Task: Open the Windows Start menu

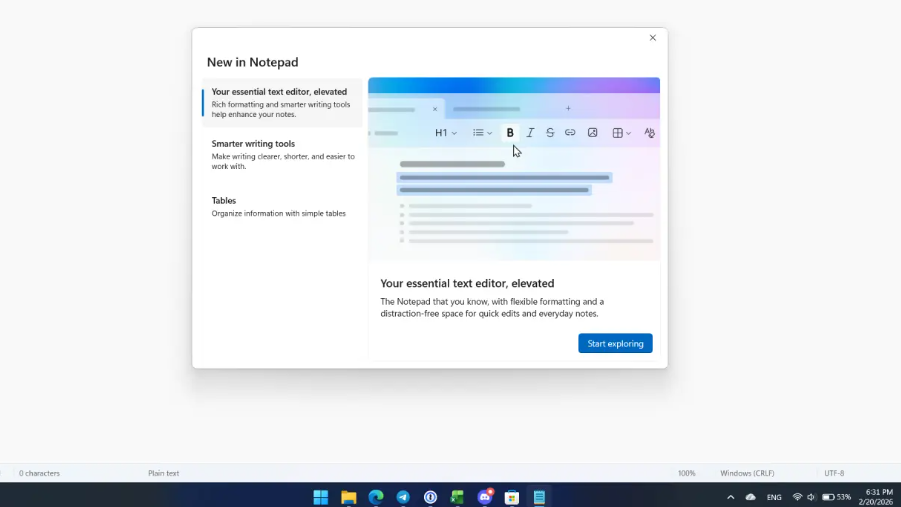Action: 321,497
